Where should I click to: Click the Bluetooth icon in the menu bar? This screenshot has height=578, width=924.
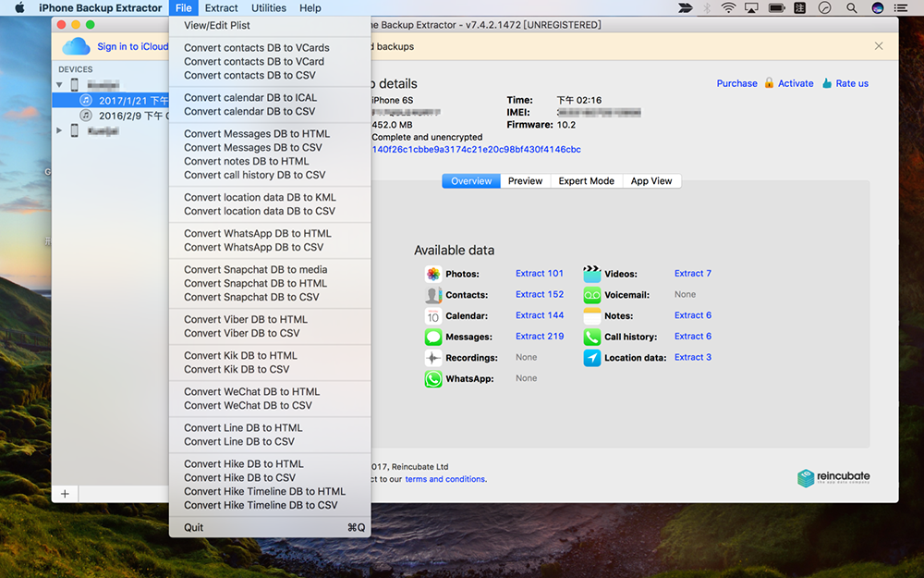(707, 7)
